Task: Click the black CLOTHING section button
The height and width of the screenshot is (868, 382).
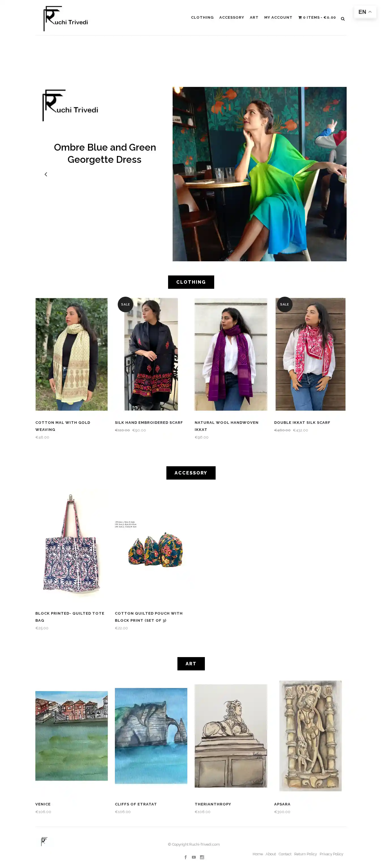Action: 191,282
